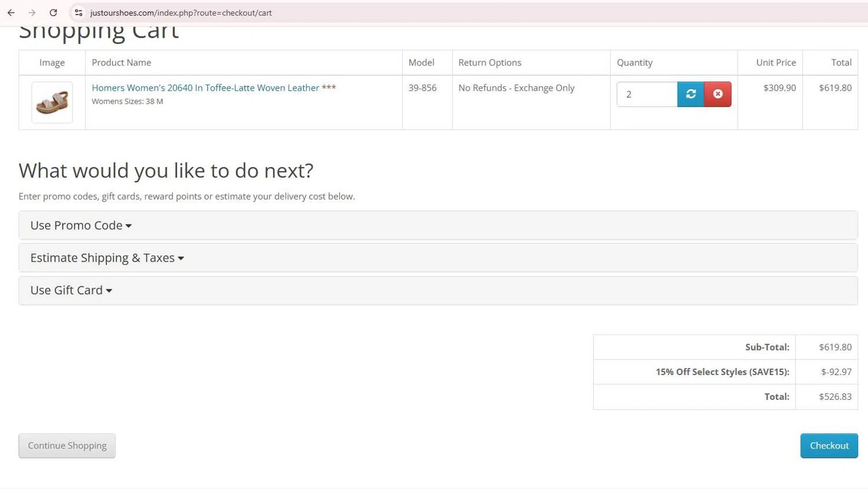Proceed with the Checkout button
868x489 pixels.
click(x=829, y=446)
